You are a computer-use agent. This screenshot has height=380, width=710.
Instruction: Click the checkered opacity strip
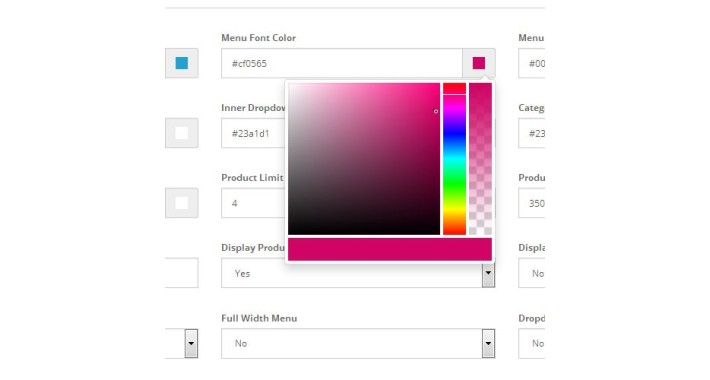480,159
